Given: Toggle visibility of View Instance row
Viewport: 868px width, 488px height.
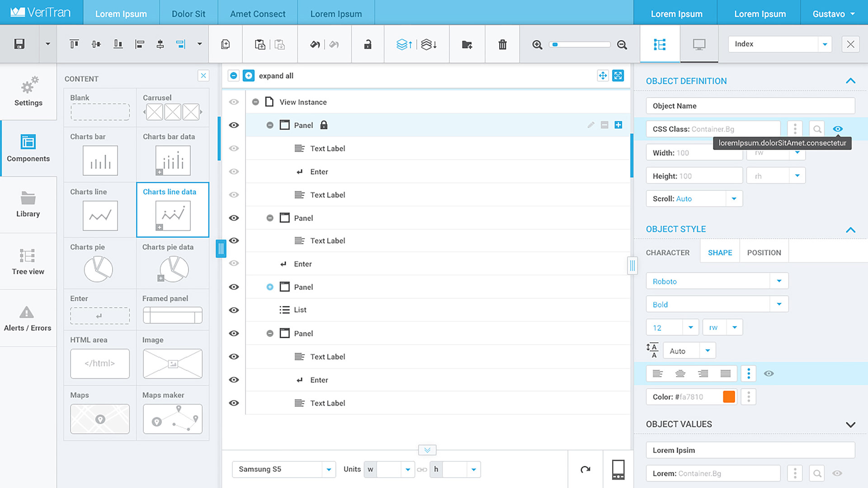Looking at the screenshot, I should coord(234,102).
